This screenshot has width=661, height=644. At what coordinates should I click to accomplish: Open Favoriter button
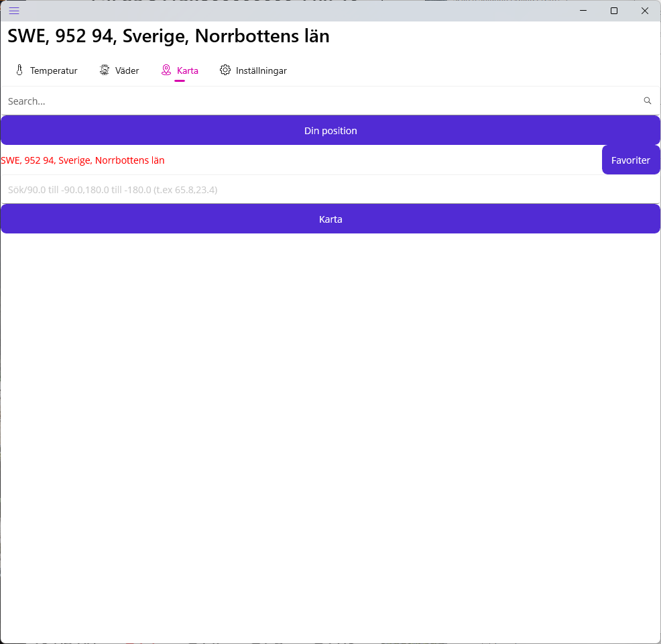[x=631, y=160]
